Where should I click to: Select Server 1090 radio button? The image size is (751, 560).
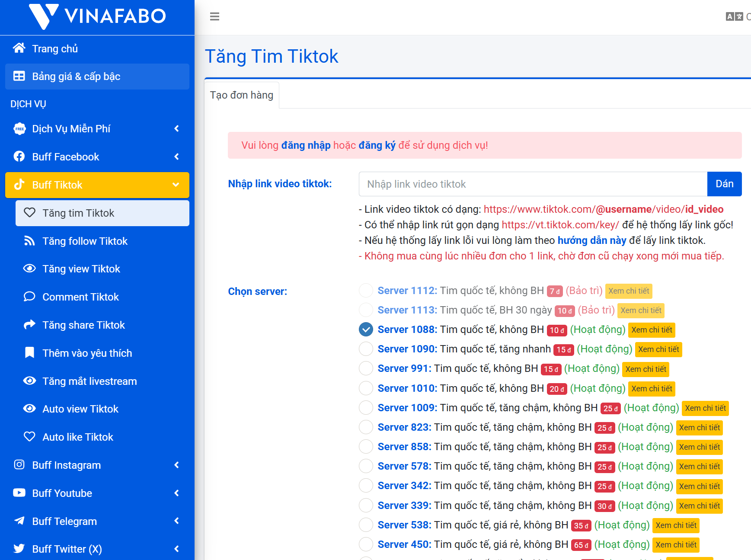point(366,349)
